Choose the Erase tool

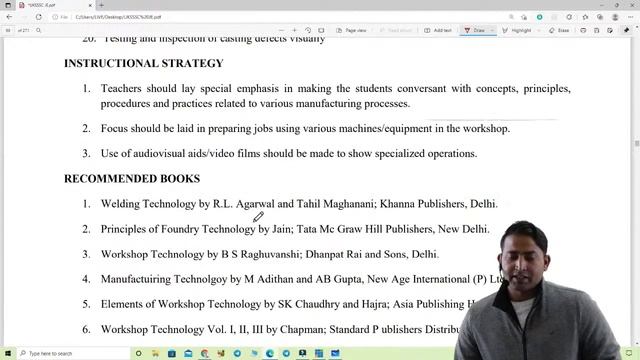559,30
